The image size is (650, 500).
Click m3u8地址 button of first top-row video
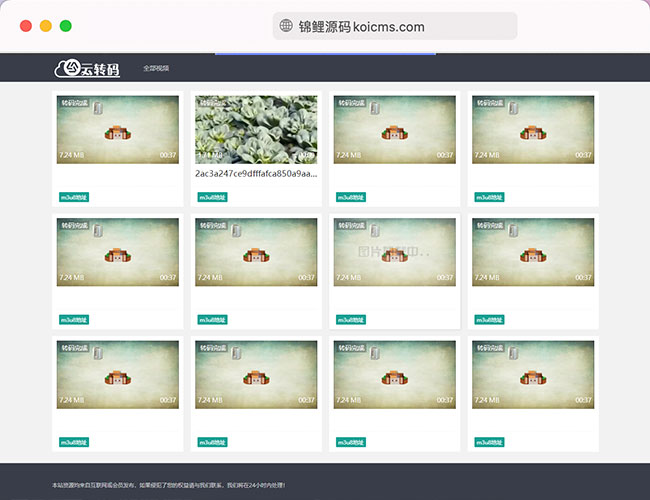click(73, 197)
